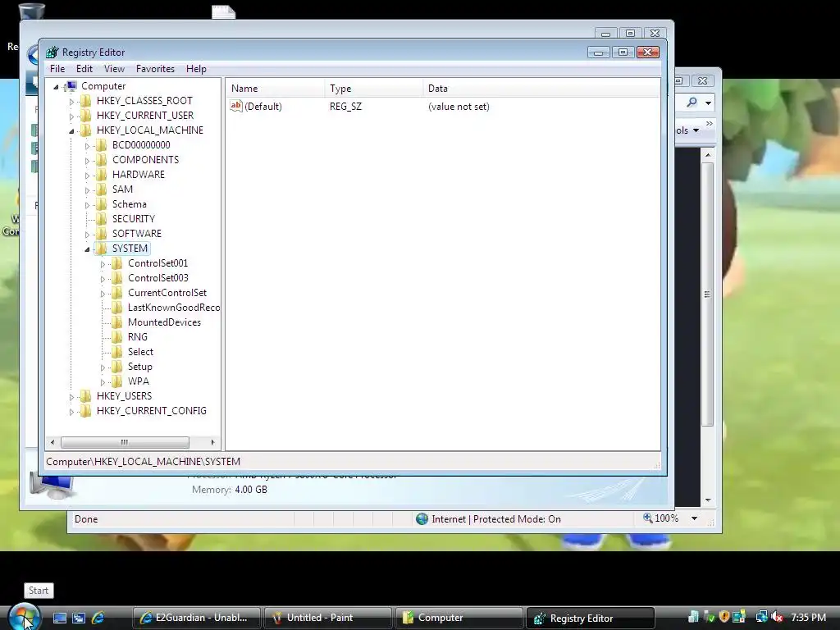This screenshot has height=630, width=840.
Task: Open the Edit menu
Action: point(84,69)
